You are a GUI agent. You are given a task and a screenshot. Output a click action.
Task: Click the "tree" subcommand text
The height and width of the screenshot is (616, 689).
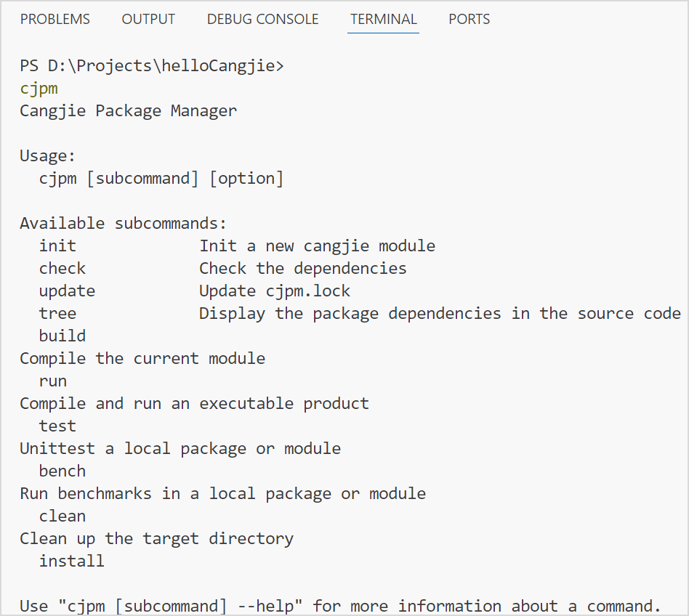click(57, 314)
